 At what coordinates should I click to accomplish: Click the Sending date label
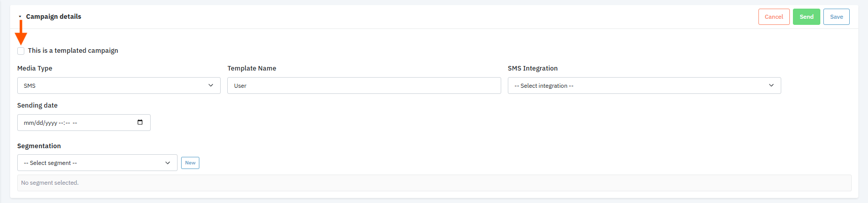coord(38,106)
